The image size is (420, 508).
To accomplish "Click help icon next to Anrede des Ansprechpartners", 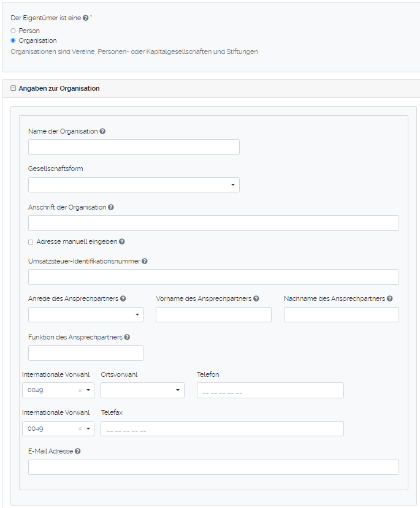I will (x=123, y=298).
